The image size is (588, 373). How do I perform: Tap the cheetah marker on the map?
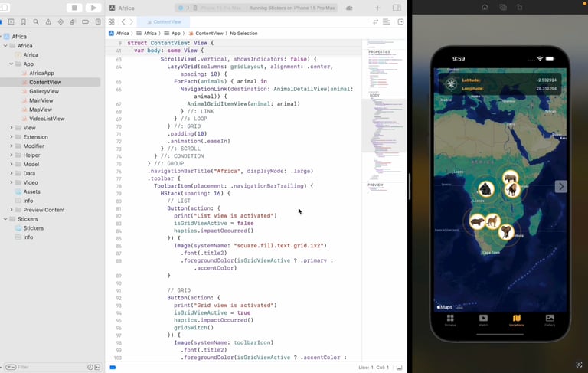click(x=493, y=221)
